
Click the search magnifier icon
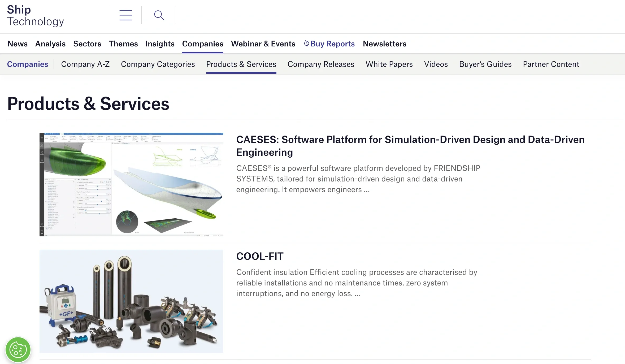(x=159, y=15)
